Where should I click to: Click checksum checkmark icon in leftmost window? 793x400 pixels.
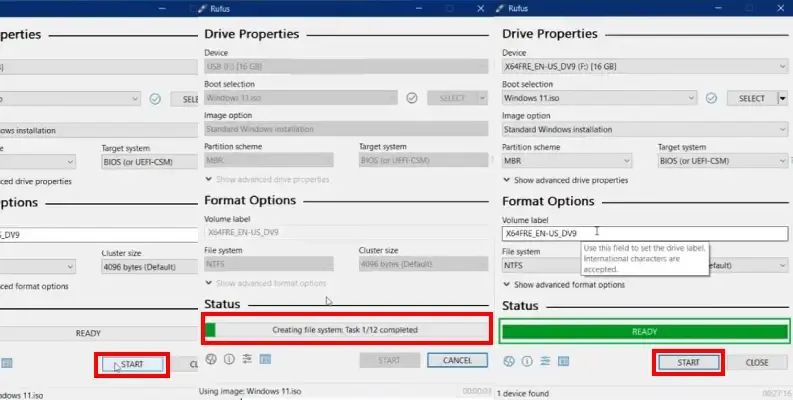pyautogui.click(x=155, y=99)
